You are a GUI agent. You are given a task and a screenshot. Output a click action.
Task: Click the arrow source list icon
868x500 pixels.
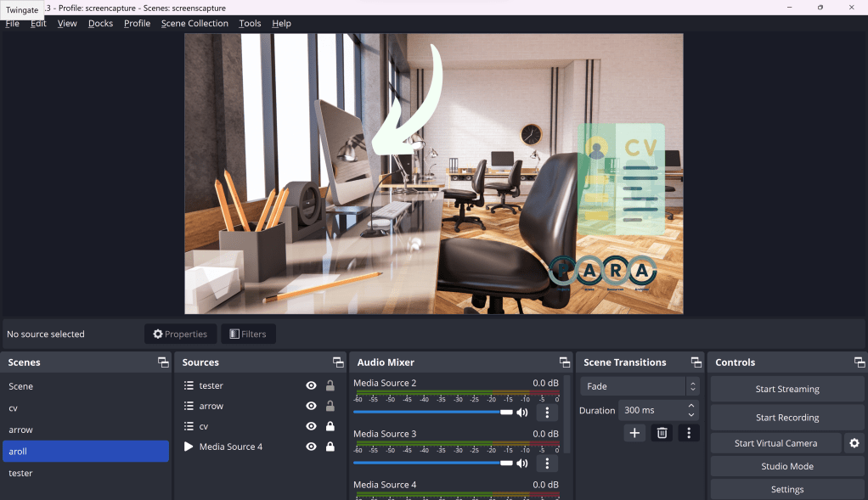pyautogui.click(x=189, y=406)
